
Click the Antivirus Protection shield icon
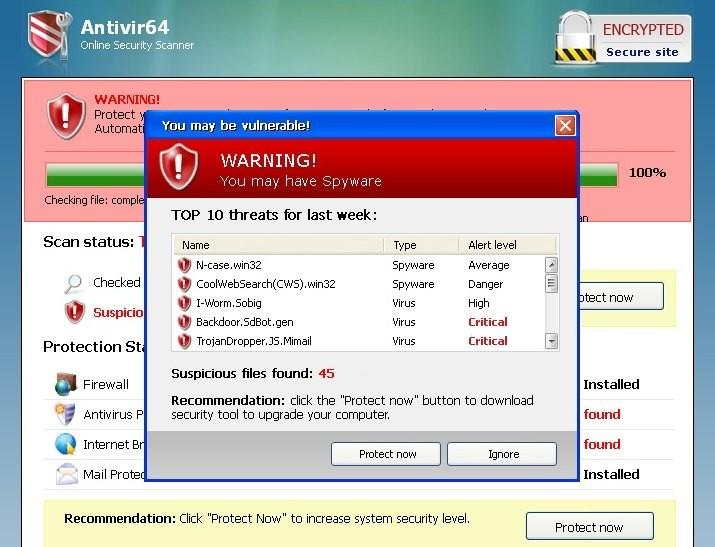[x=65, y=414]
